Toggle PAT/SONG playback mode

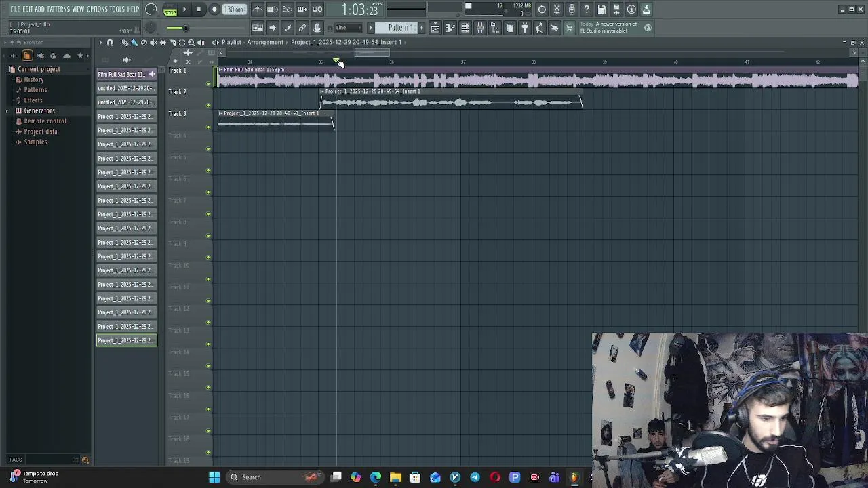170,9
